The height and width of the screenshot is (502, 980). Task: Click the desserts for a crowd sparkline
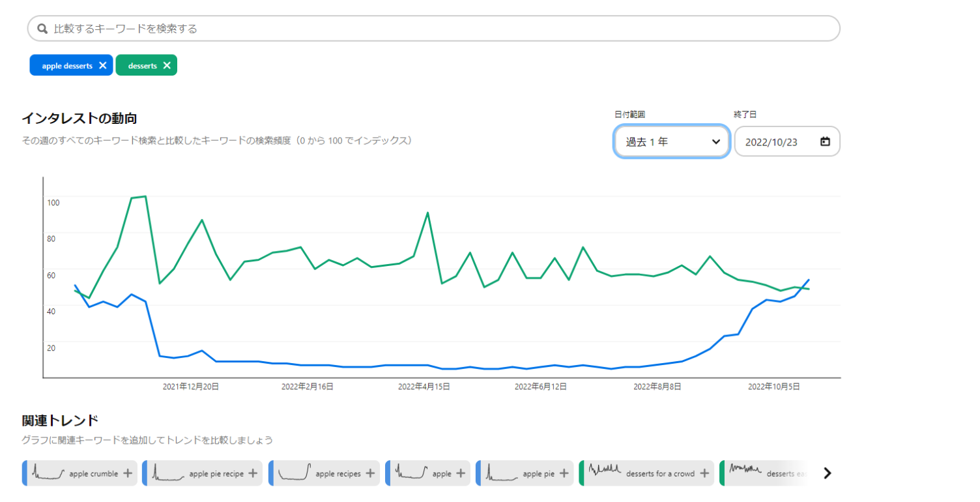pos(605,470)
